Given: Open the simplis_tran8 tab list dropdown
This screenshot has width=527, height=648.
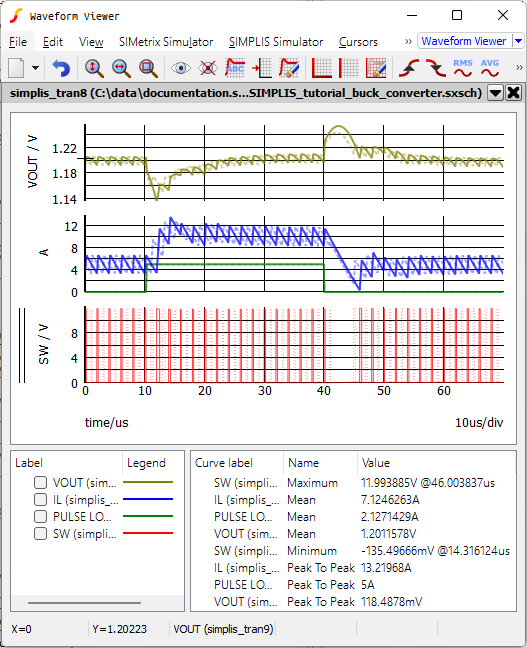Looking at the screenshot, I should (495, 93).
